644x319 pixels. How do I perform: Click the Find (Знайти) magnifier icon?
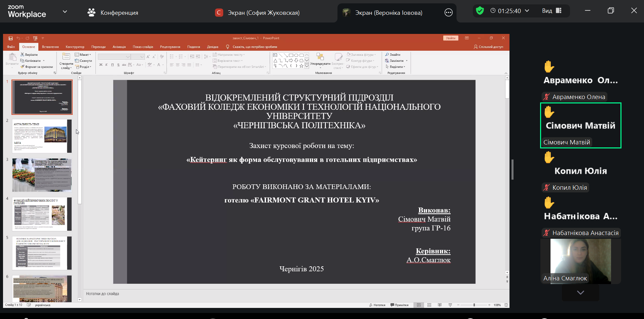(x=387, y=54)
